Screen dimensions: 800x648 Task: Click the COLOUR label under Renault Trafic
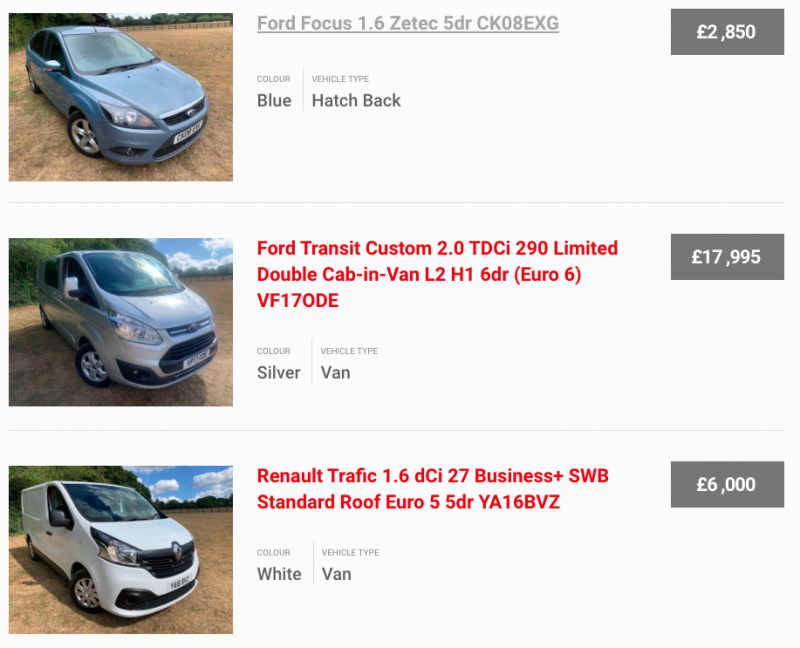[273, 553]
